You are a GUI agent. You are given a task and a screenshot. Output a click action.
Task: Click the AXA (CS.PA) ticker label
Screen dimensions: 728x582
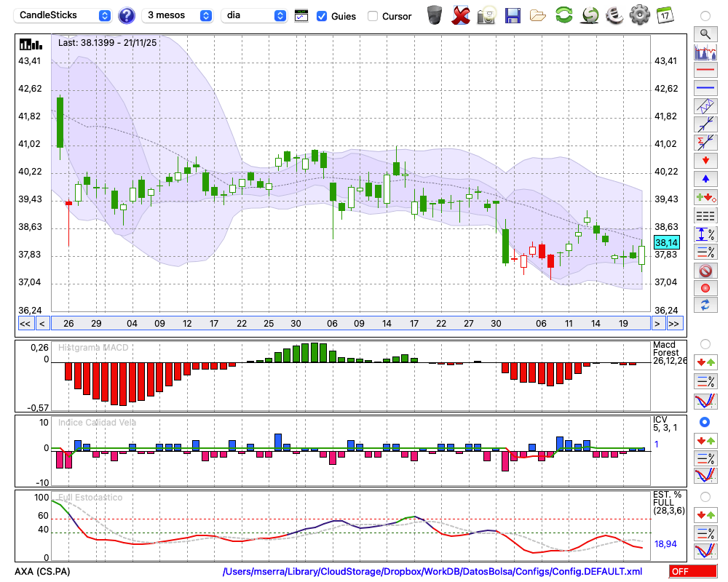coord(42,571)
